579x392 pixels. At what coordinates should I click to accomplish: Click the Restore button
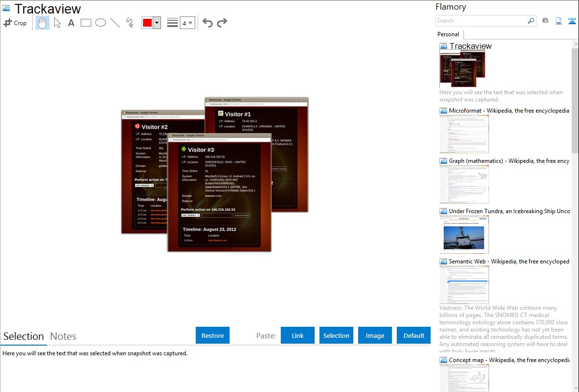click(x=213, y=335)
